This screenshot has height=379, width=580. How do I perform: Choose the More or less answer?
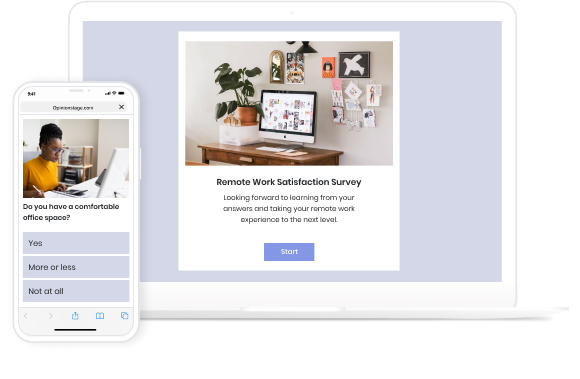pos(76,267)
